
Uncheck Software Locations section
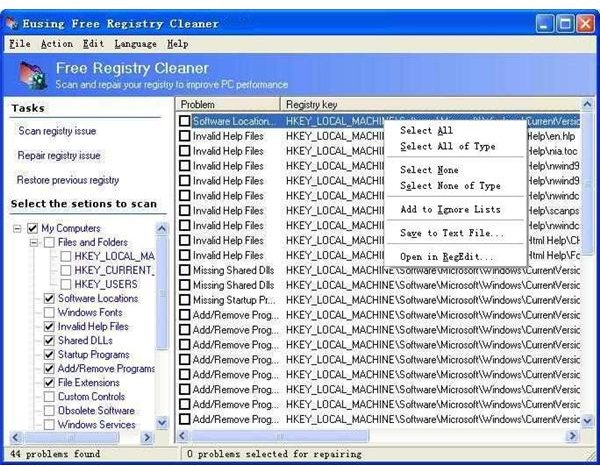[x=49, y=298]
